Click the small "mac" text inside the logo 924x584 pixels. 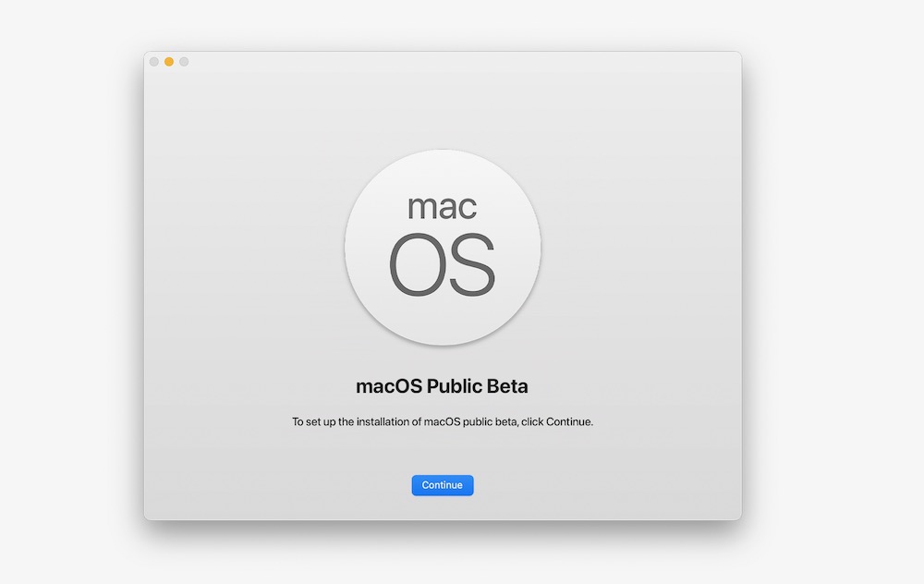(x=442, y=205)
